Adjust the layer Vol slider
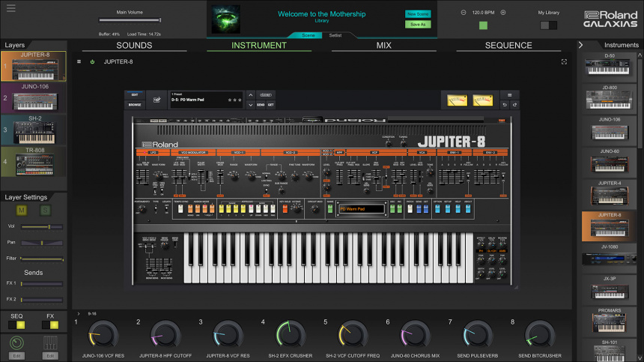644x362 pixels. coord(41,227)
